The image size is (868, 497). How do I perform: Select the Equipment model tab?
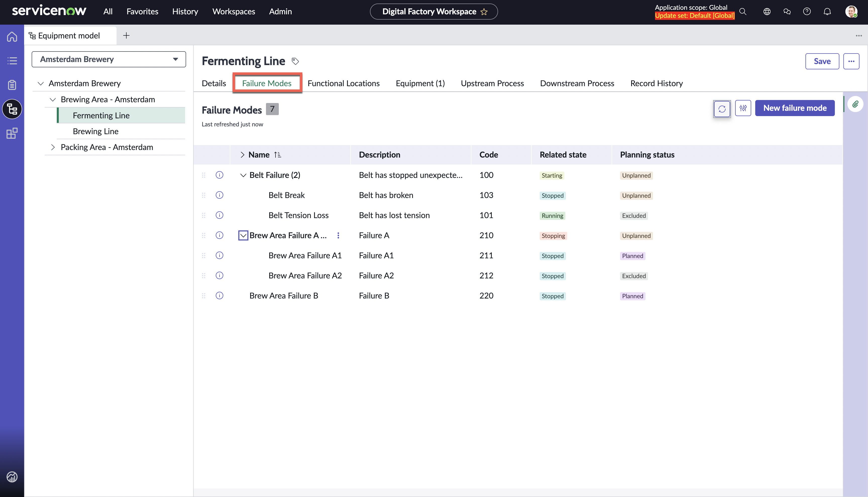(70, 35)
